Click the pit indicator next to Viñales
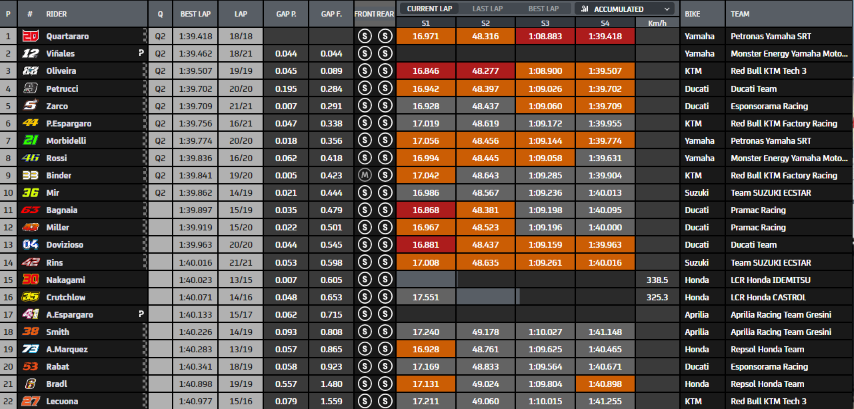854x409 pixels. (x=141, y=53)
